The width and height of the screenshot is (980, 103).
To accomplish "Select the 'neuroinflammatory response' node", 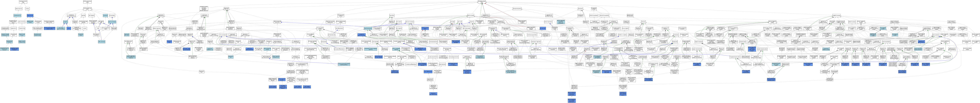I will pyautogui.click(x=129, y=42).
